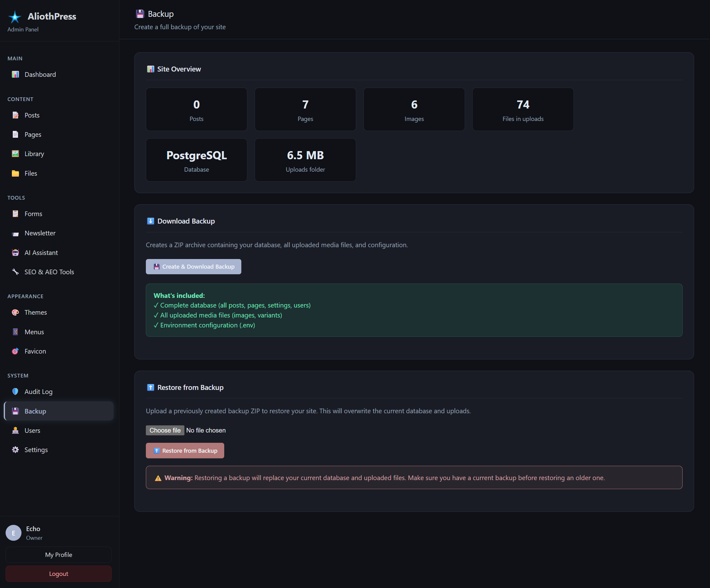Click the Themes palette icon
Screen dimensions: 710x588
click(15, 313)
